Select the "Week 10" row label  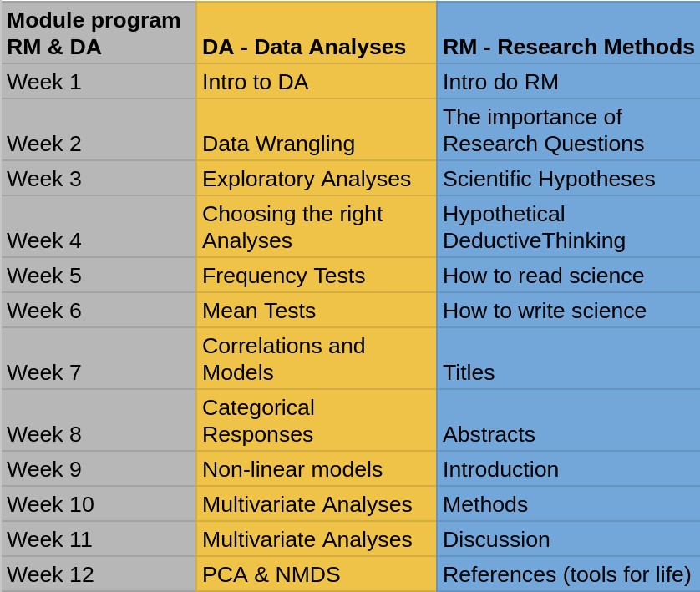(x=98, y=504)
